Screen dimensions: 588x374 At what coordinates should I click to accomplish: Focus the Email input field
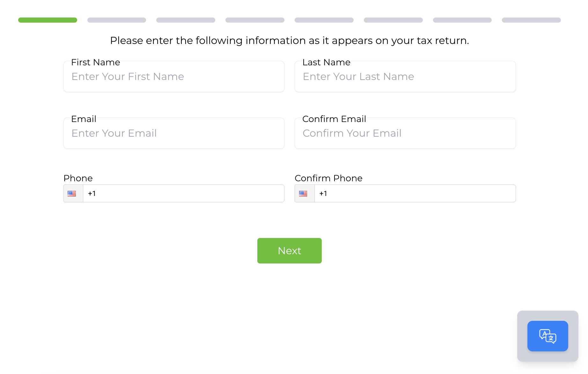[174, 133]
